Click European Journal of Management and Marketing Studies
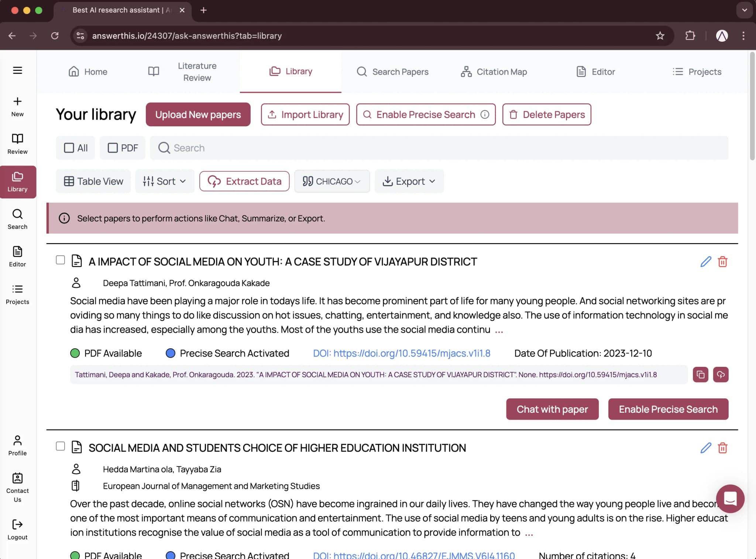 (x=211, y=486)
